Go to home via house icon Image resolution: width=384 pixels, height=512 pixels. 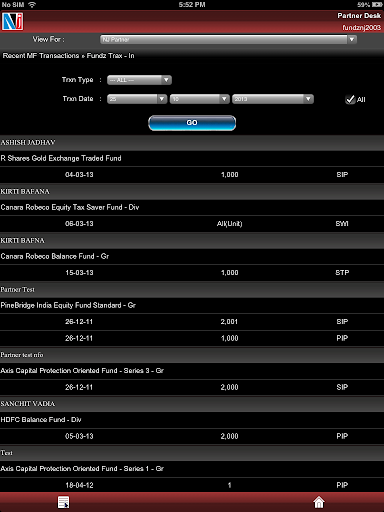click(x=319, y=502)
